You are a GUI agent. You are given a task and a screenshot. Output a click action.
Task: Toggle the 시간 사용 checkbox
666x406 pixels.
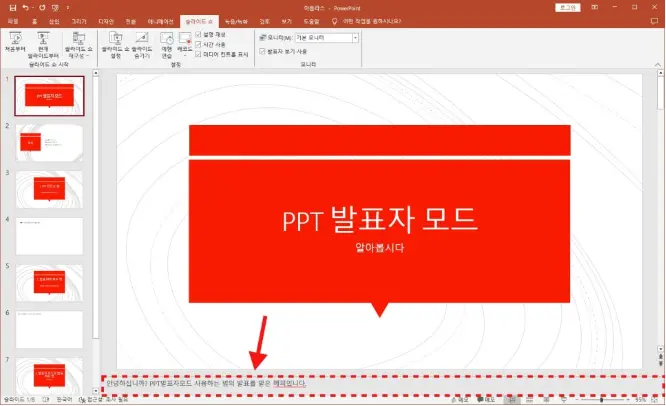point(199,44)
